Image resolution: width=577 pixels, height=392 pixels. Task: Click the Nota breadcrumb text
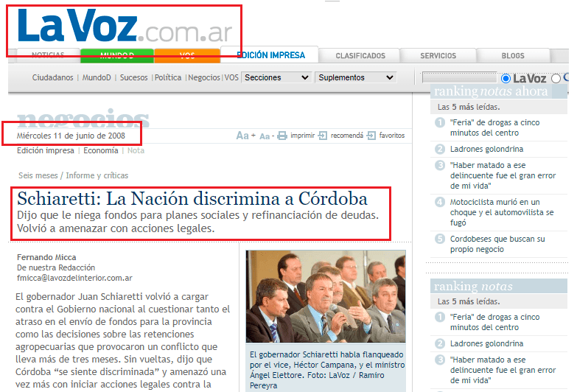[136, 150]
